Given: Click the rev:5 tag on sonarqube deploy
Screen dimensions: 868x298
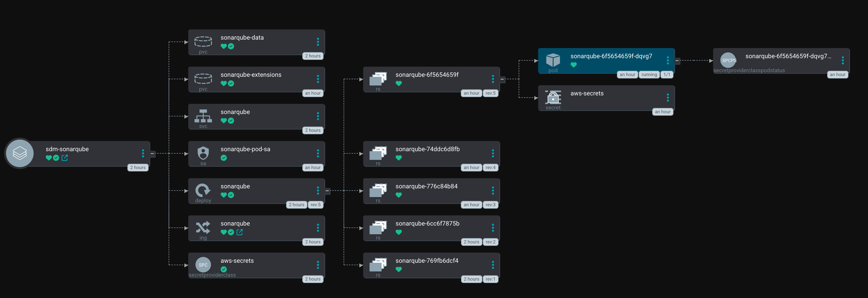Looking at the screenshot, I should 315,205.
